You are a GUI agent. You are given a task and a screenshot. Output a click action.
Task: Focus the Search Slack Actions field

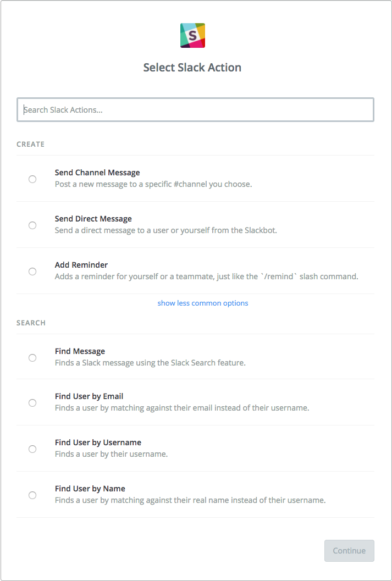click(x=195, y=110)
